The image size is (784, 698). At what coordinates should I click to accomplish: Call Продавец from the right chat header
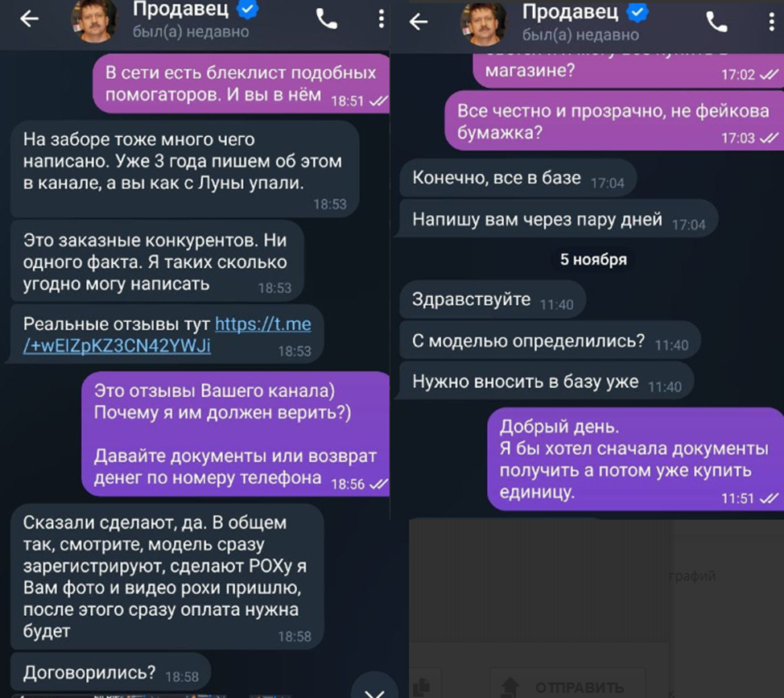coord(716,22)
